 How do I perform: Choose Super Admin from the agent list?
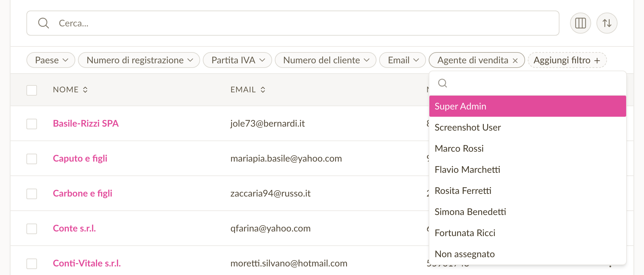528,106
